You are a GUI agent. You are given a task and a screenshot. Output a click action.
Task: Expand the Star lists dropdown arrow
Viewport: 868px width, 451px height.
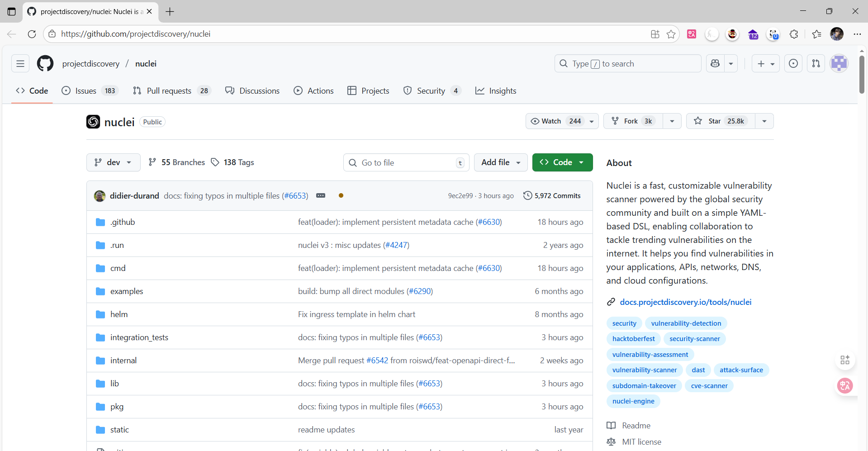764,121
